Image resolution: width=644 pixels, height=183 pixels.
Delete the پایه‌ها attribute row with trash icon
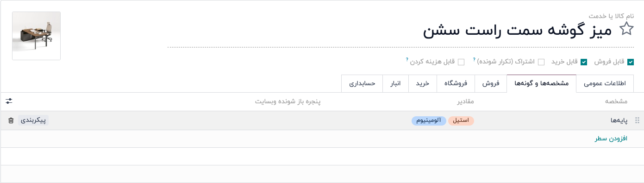pos(11,120)
